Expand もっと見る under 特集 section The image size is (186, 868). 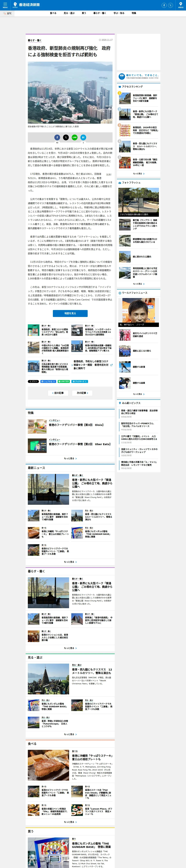point(70,458)
